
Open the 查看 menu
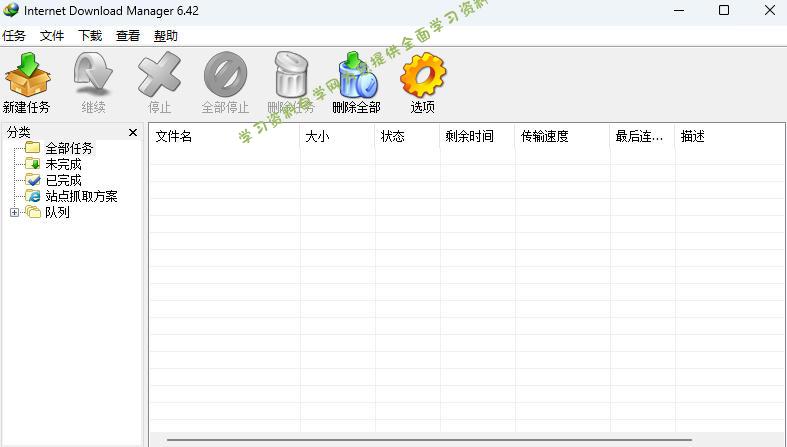pos(128,36)
